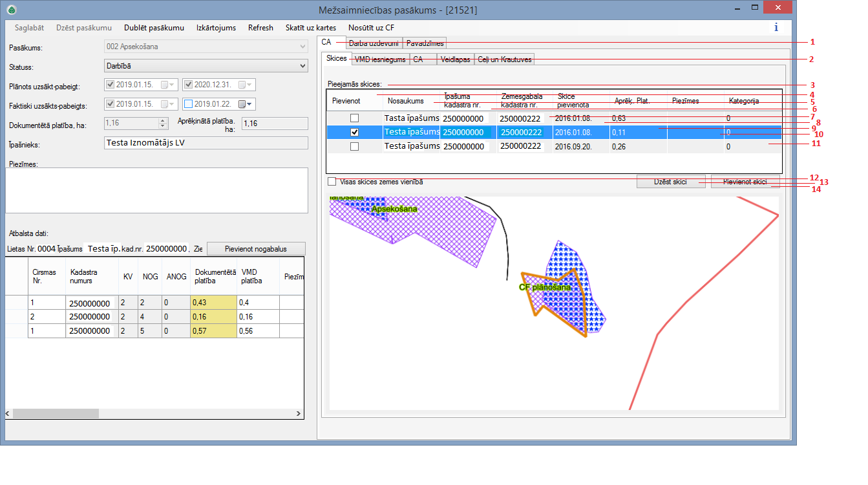Viewport: 868px width, 485px height.
Task: Expand the Statuss dropdown
Action: (303, 65)
